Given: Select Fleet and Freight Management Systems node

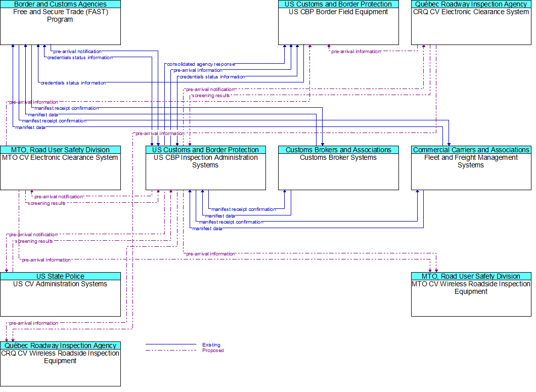Looking at the screenshot, I should pyautogui.click(x=471, y=168).
